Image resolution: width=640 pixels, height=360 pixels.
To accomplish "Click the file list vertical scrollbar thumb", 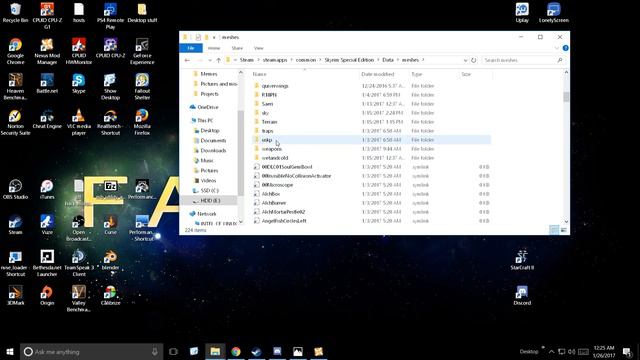I will point(566,97).
